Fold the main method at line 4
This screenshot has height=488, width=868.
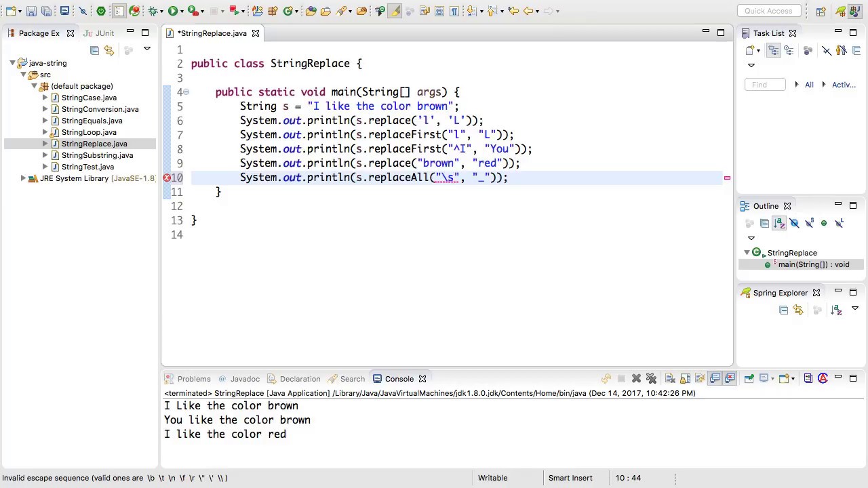pyautogui.click(x=186, y=92)
